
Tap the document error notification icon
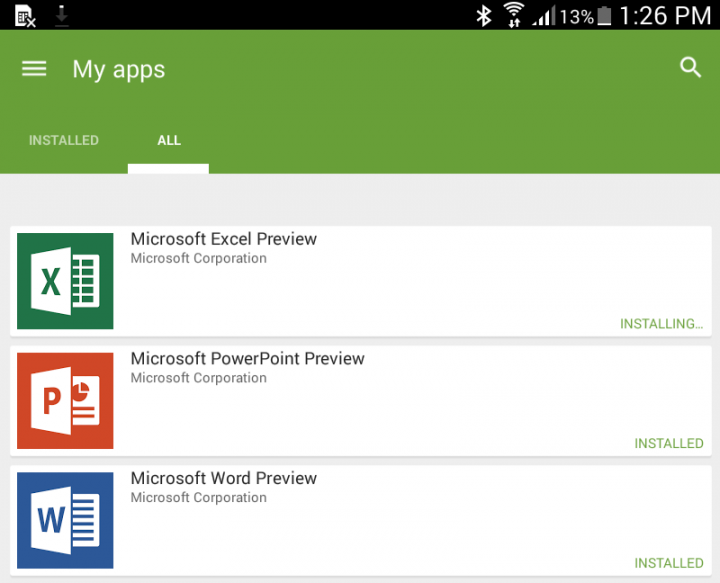(x=25, y=16)
